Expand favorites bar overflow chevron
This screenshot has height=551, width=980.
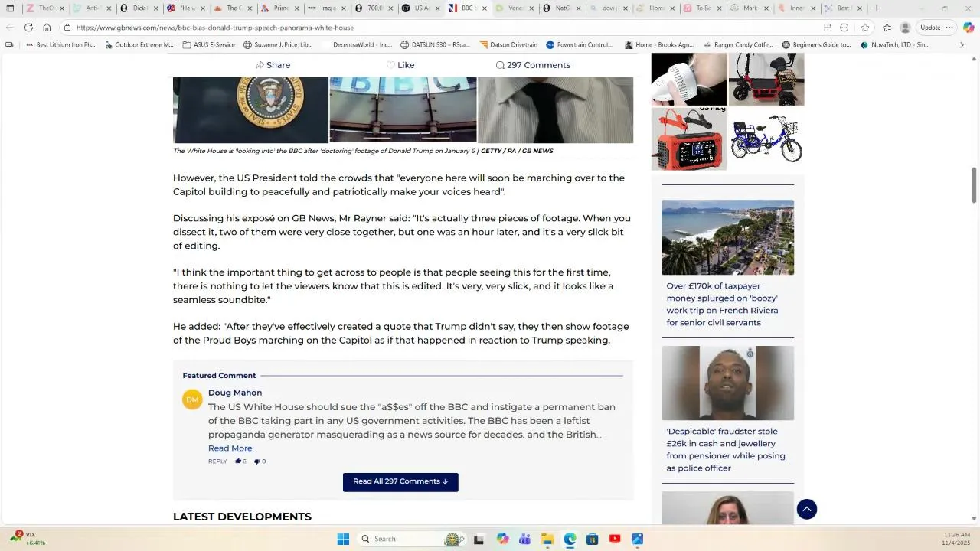[x=962, y=45]
